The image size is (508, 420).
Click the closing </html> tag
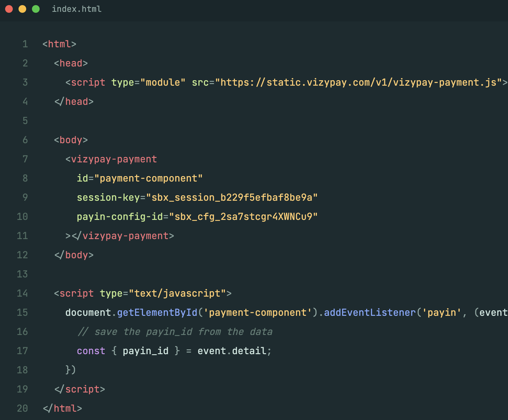point(62,408)
